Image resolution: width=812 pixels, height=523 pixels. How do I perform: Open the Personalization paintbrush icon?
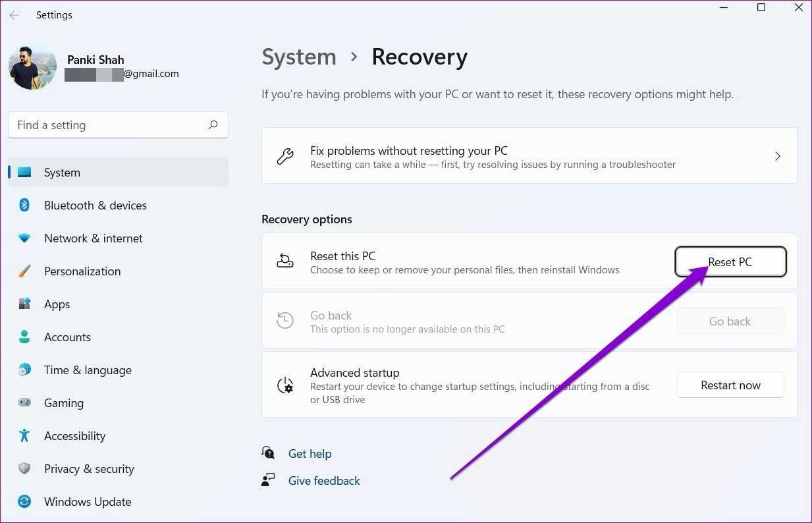[x=24, y=271]
